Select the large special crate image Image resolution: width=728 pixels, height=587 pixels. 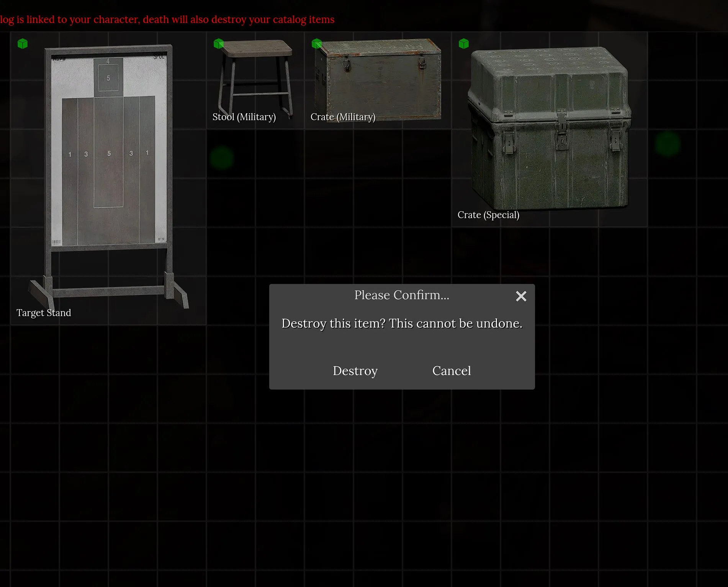click(x=550, y=128)
